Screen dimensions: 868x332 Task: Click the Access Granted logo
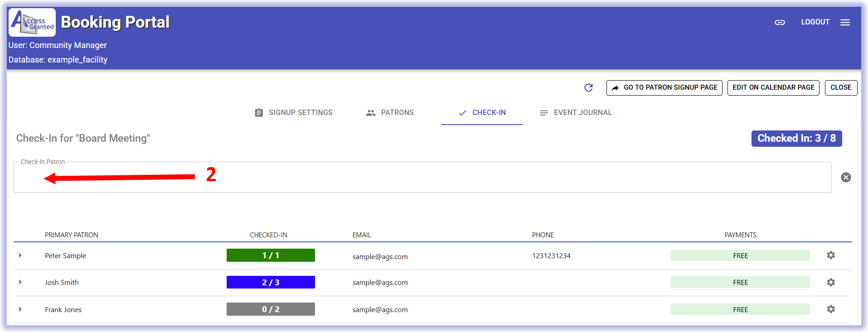[32, 22]
